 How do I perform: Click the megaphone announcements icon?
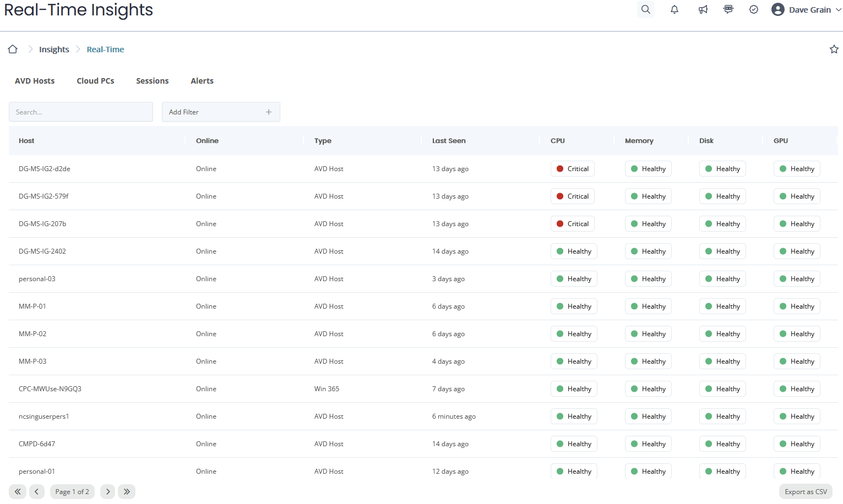click(703, 9)
